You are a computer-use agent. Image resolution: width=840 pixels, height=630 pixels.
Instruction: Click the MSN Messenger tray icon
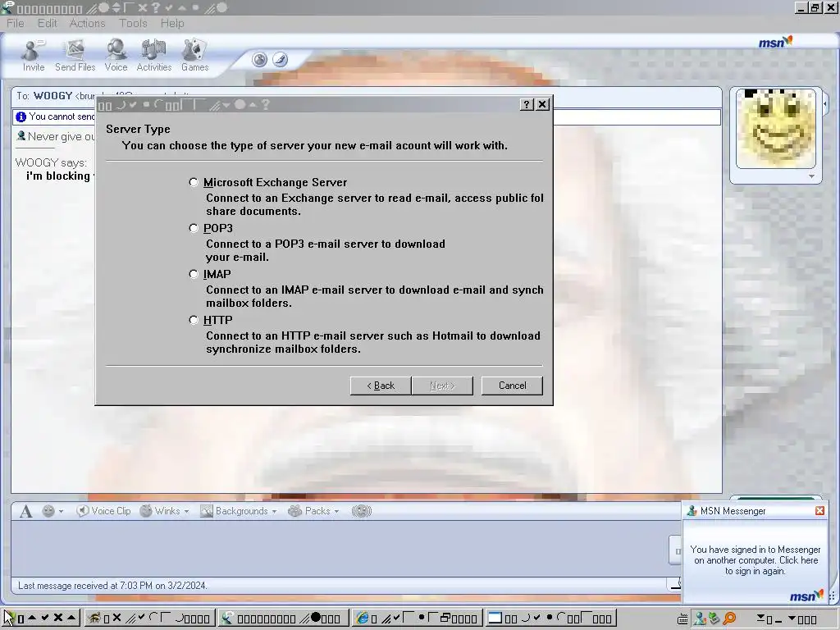(x=700, y=619)
